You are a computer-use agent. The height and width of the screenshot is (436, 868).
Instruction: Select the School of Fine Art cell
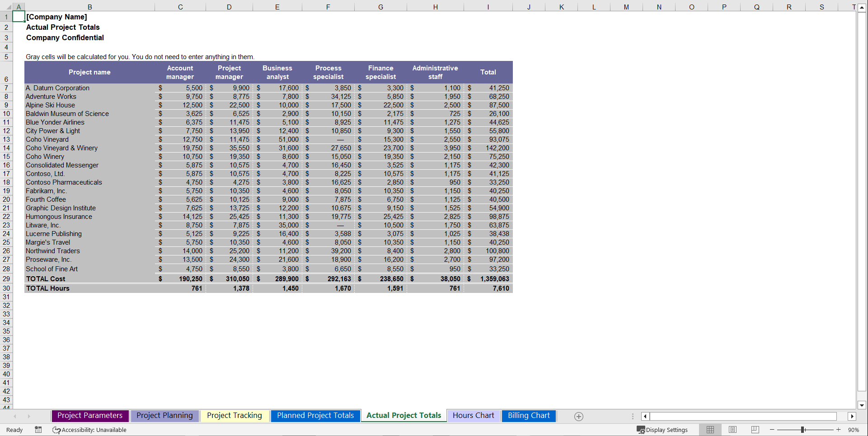point(89,269)
